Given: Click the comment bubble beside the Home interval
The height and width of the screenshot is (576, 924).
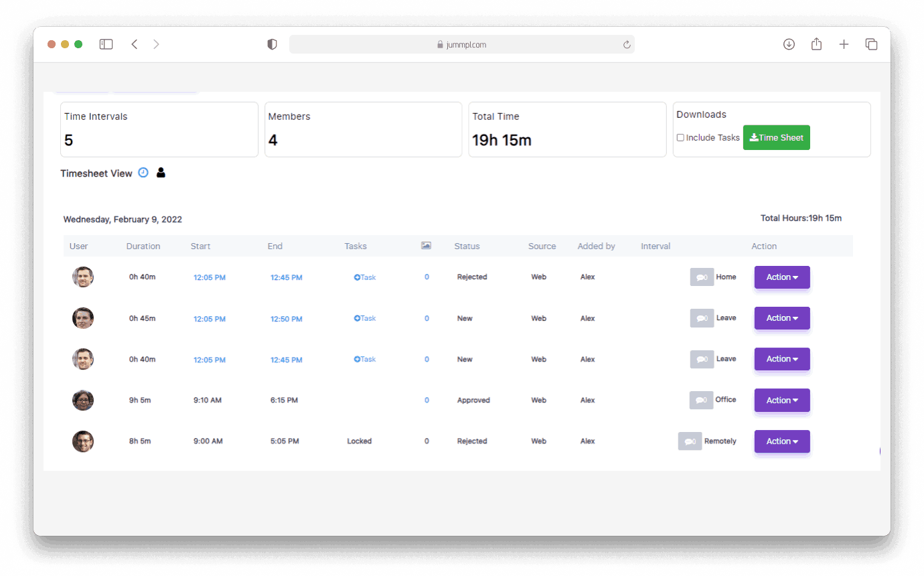Looking at the screenshot, I should point(702,277).
